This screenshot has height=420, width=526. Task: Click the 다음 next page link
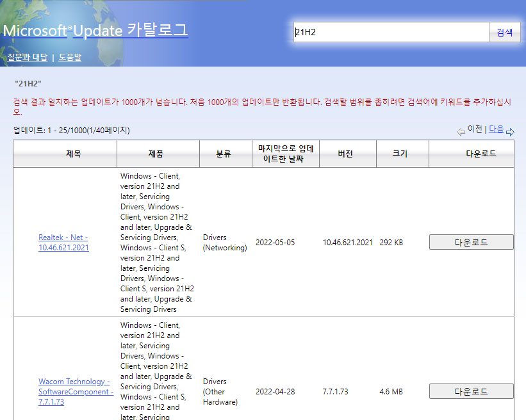pos(497,131)
